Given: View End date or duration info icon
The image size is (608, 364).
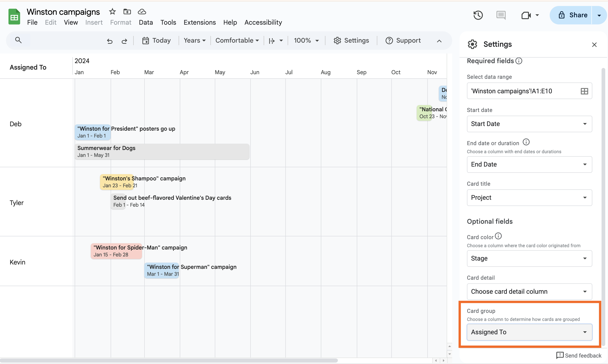Looking at the screenshot, I should 526,142.
